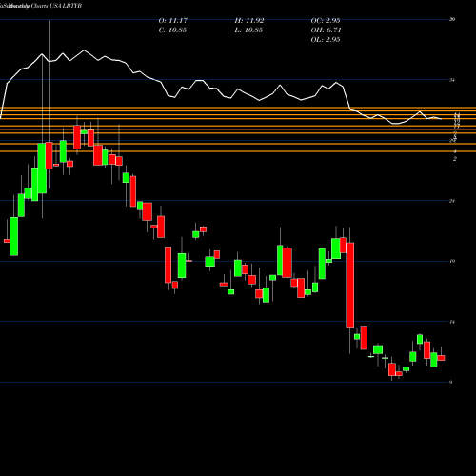The height and width of the screenshot is (476, 476).
Task: Click the tallest red candlestick of the big drop
Action: pyautogui.click(x=350, y=286)
